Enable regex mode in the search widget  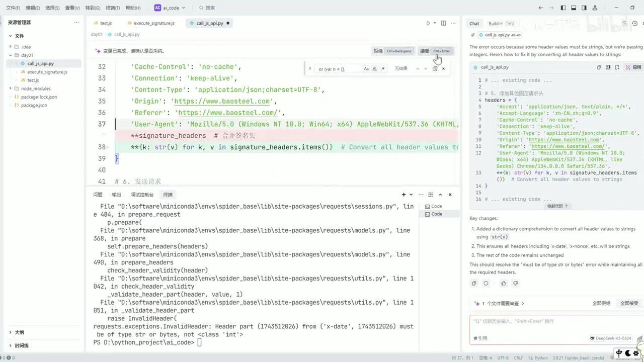coord(382,68)
